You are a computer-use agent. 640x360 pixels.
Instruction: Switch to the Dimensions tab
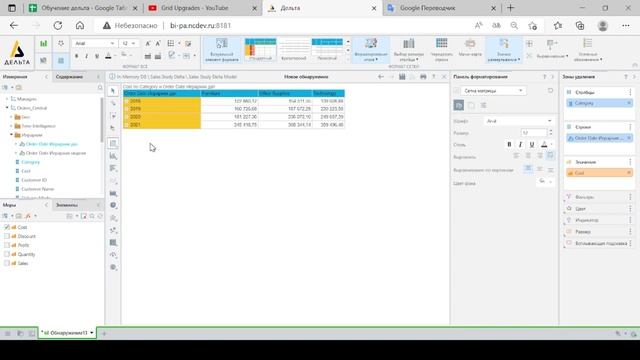coord(15,77)
